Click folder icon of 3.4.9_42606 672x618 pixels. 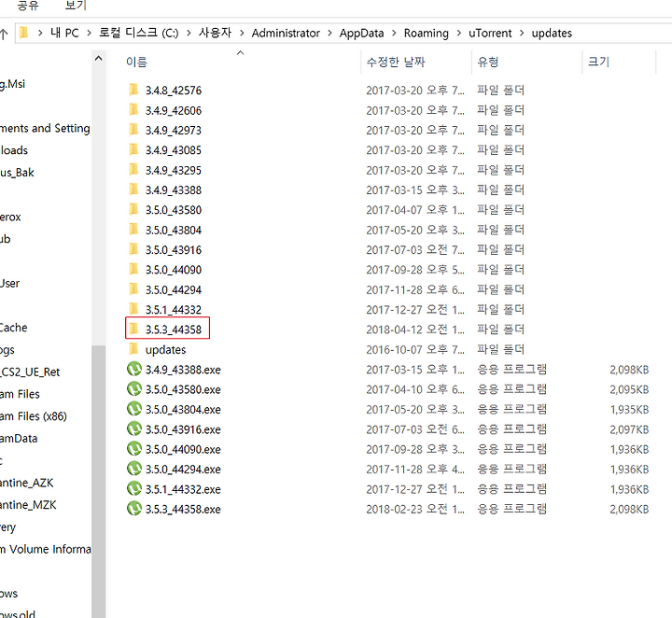[x=133, y=110]
